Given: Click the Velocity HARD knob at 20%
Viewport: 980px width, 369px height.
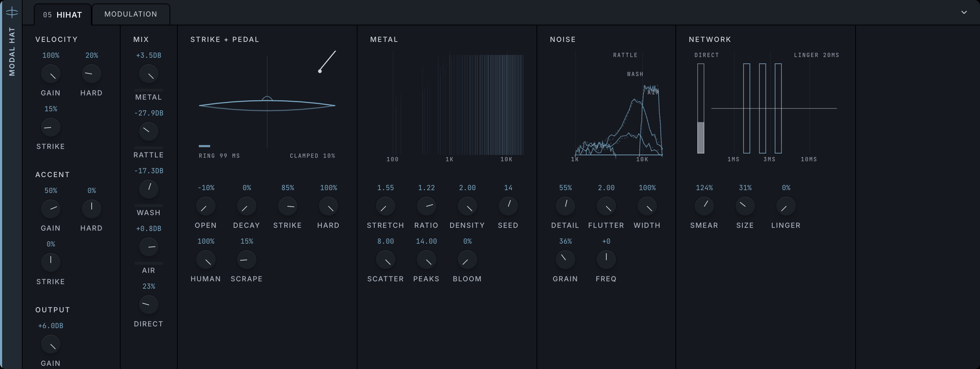Looking at the screenshot, I should pyautogui.click(x=91, y=74).
